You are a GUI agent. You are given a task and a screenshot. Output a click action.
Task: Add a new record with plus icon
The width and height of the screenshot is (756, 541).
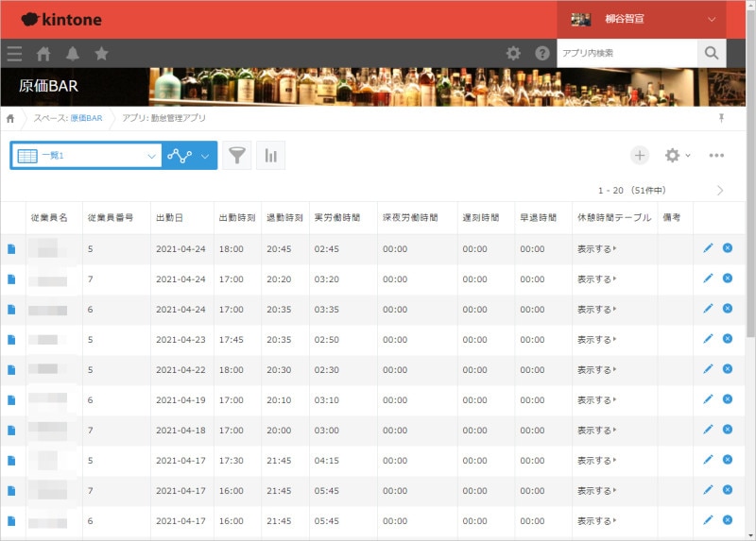click(x=640, y=155)
